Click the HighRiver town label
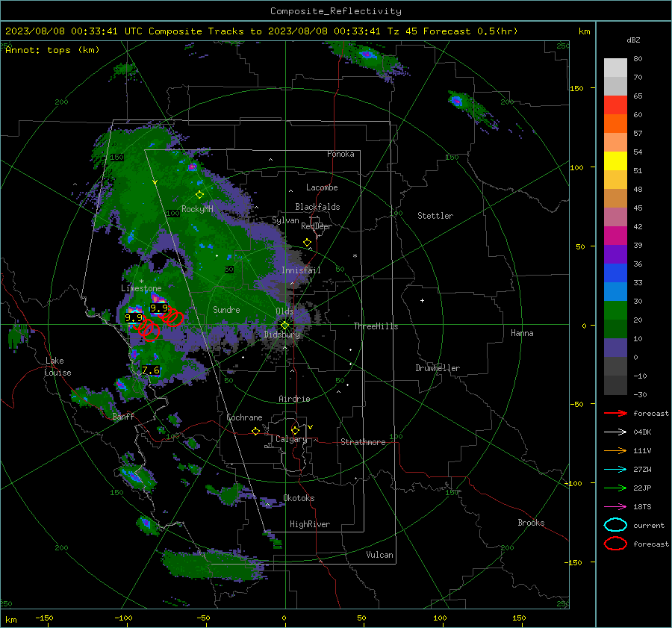672x628 pixels. 310,524
